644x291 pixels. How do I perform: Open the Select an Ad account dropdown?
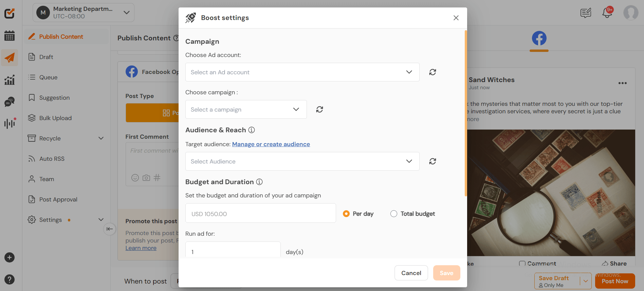[x=302, y=72]
